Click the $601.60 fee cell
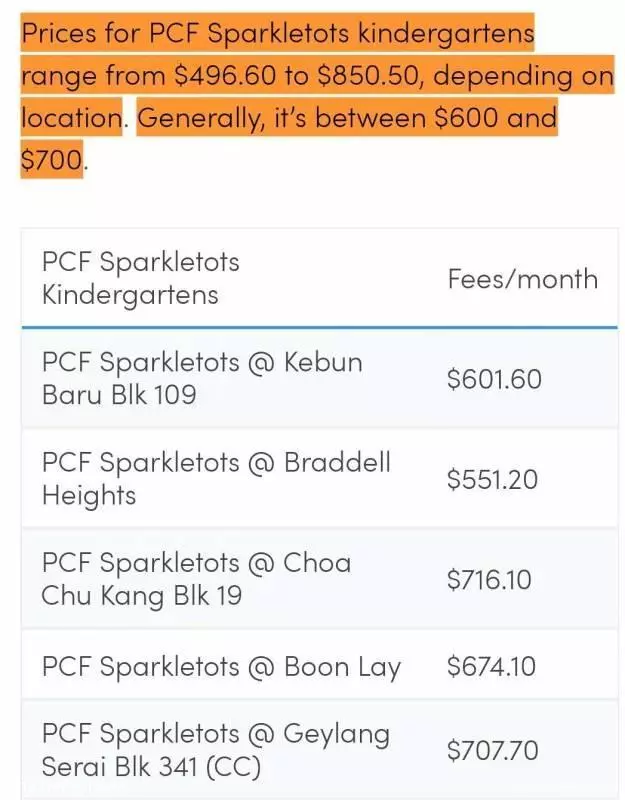This screenshot has width=625, height=800. point(494,379)
